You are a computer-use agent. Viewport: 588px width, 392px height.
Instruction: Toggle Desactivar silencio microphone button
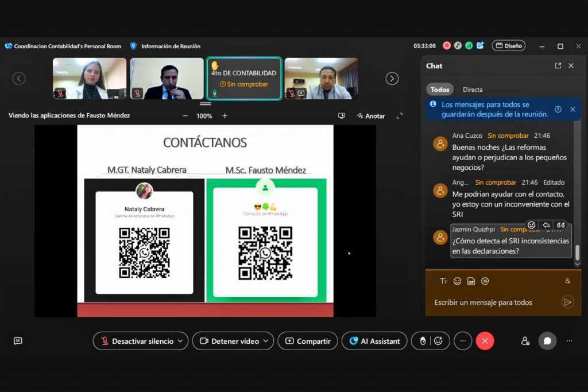point(137,341)
